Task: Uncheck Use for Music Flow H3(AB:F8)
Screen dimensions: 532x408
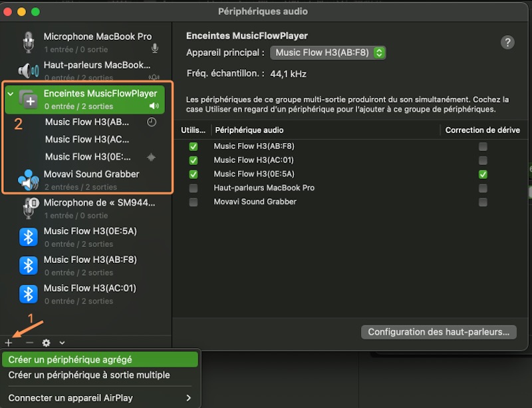Action: [x=194, y=146]
